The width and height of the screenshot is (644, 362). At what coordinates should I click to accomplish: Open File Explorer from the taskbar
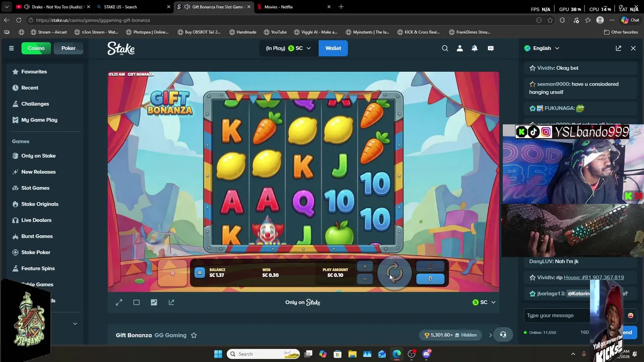coord(352,354)
